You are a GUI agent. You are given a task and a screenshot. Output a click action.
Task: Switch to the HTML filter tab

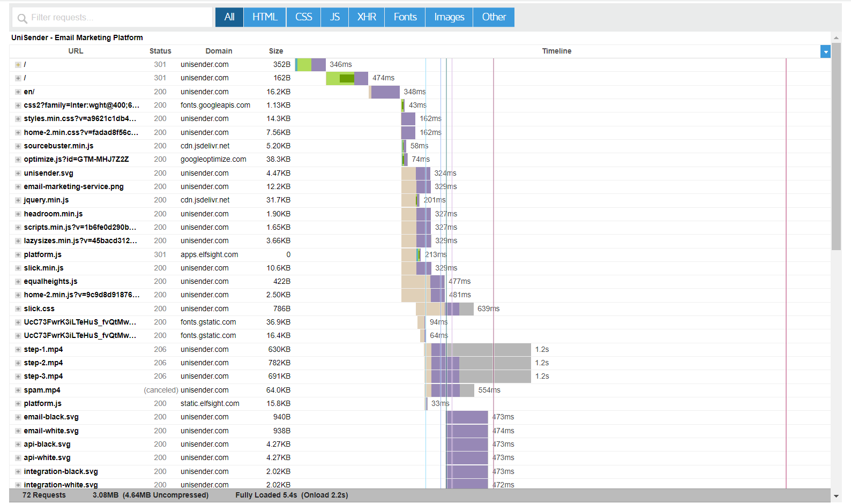pos(265,17)
